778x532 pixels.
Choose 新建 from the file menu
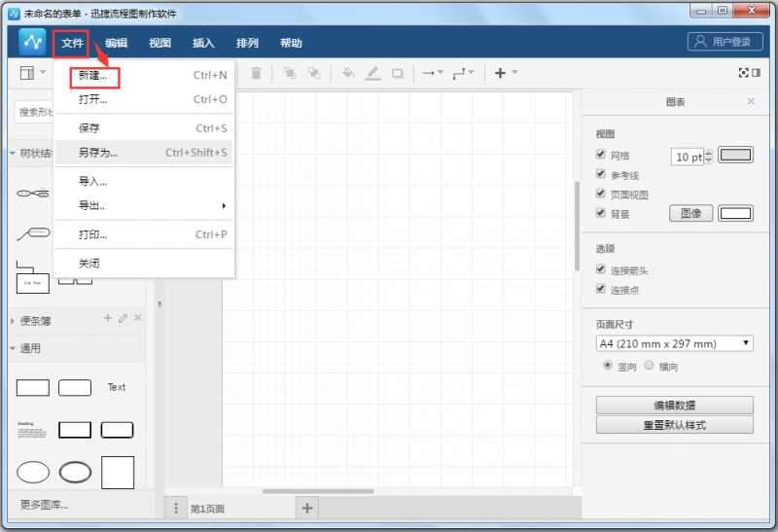144,76
